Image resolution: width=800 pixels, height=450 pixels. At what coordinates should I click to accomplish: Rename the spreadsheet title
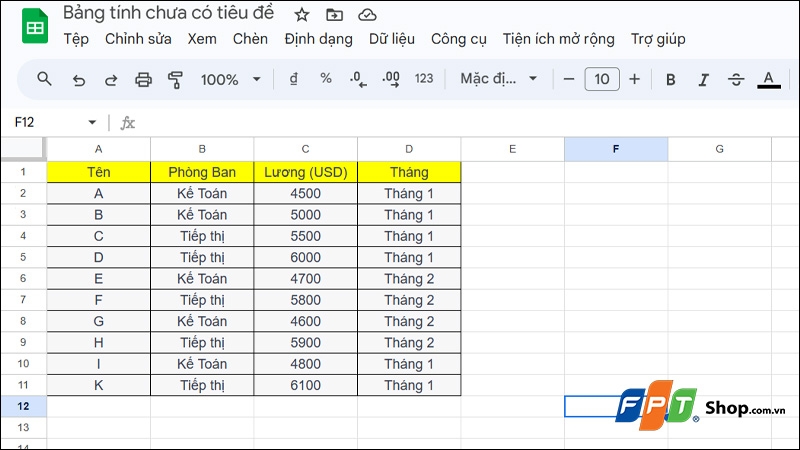click(x=168, y=13)
